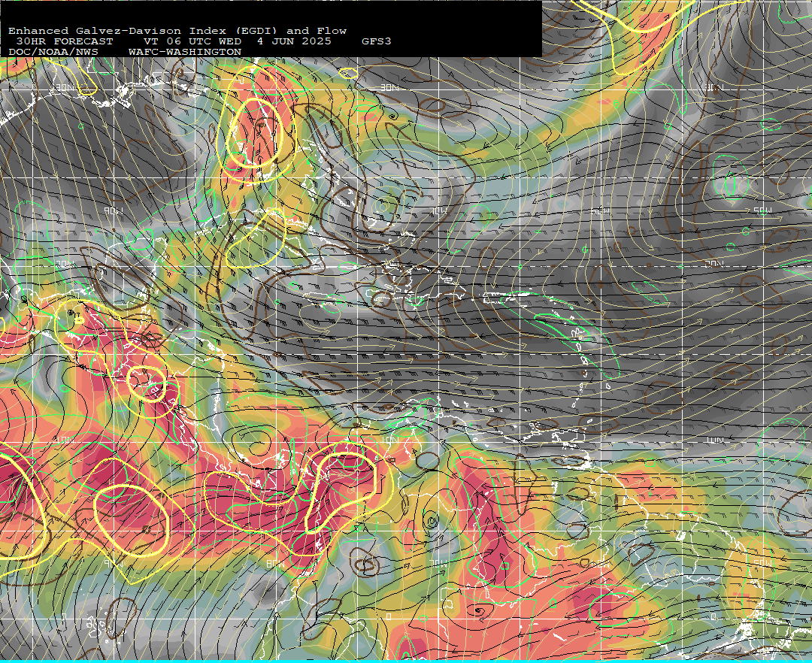Click the "50W" label near the Brazilian coast
The height and width of the screenshot is (663, 812).
coord(762,562)
